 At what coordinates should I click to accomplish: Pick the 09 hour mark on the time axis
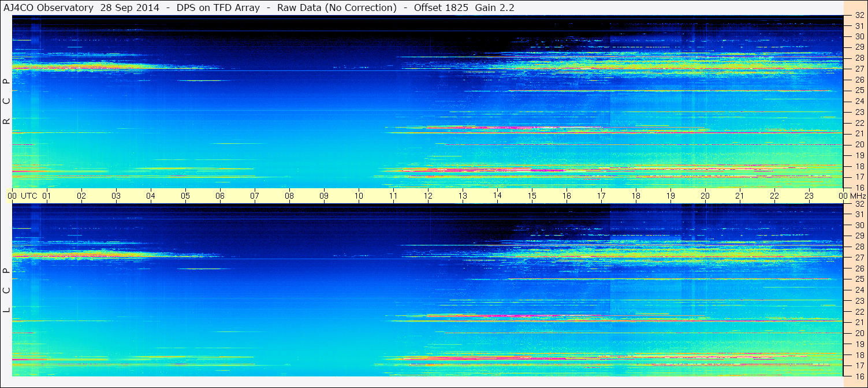324,196
